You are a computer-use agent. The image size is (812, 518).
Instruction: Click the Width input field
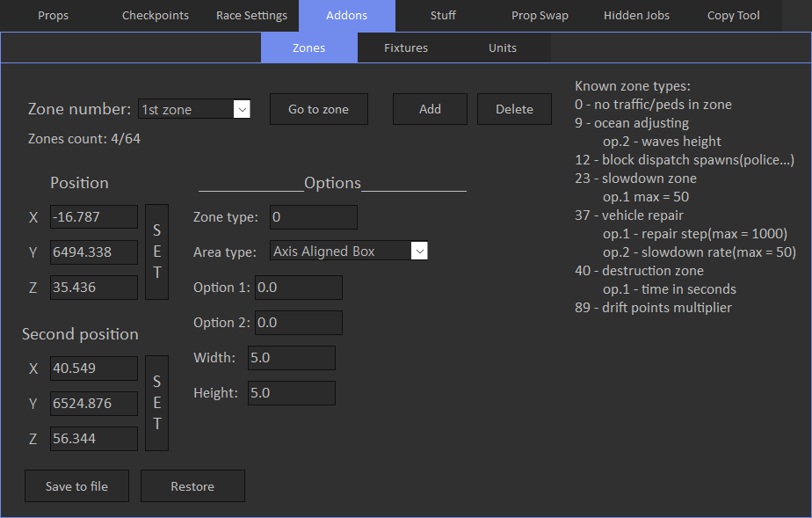[x=292, y=358]
